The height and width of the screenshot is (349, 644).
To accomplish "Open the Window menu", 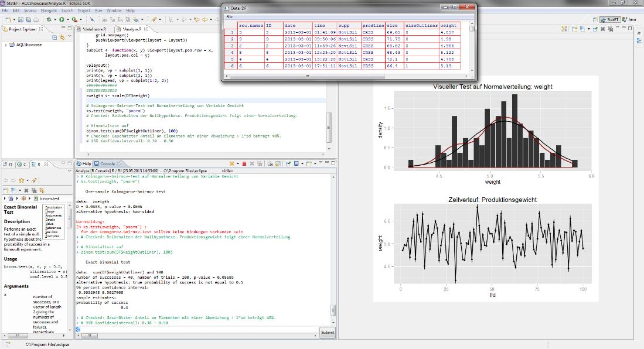I will coord(114,11).
